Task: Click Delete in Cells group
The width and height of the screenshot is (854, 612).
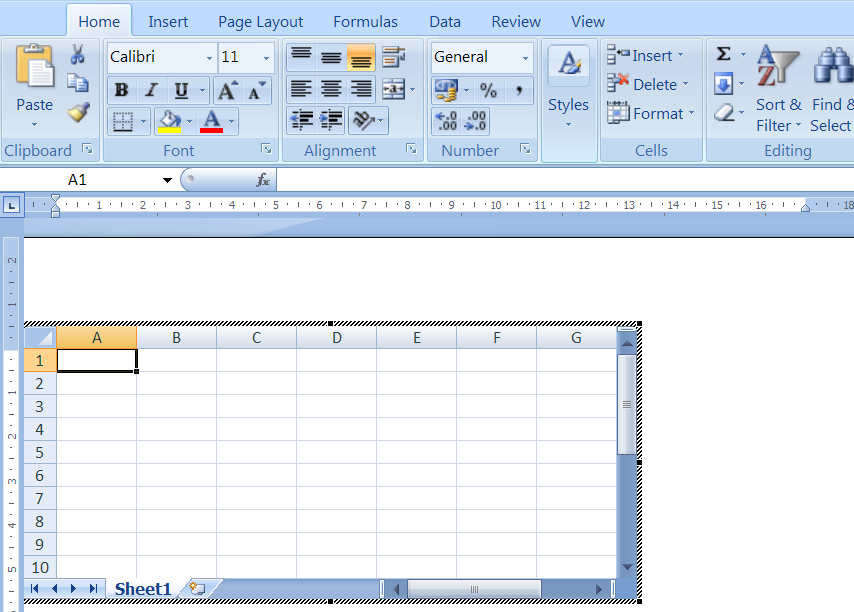Action: 648,84
